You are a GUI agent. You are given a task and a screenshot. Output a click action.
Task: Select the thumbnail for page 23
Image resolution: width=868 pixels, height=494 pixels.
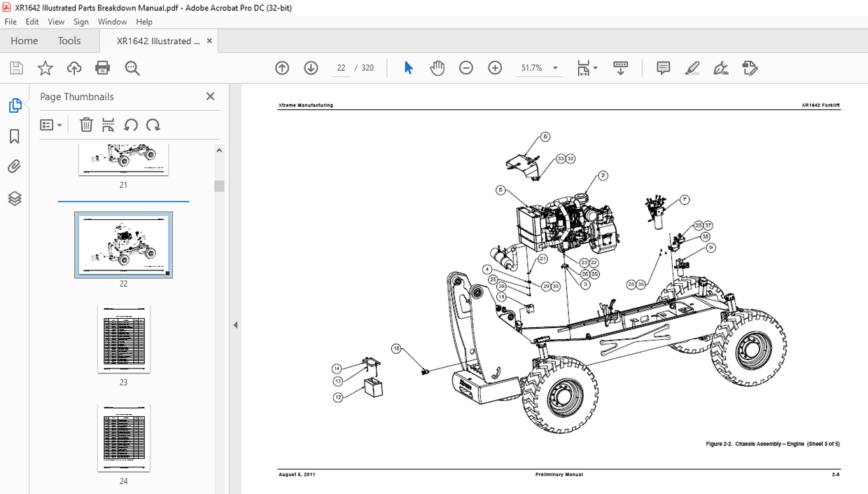pos(124,340)
